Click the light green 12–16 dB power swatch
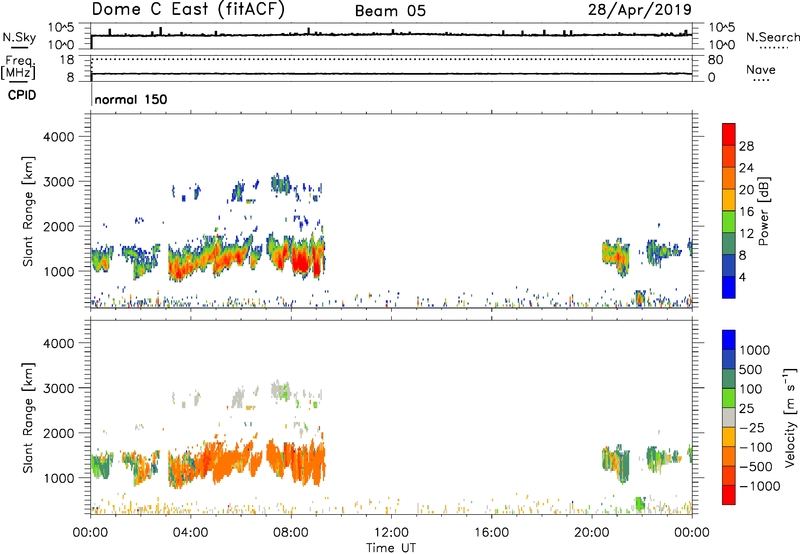 pyautogui.click(x=729, y=221)
